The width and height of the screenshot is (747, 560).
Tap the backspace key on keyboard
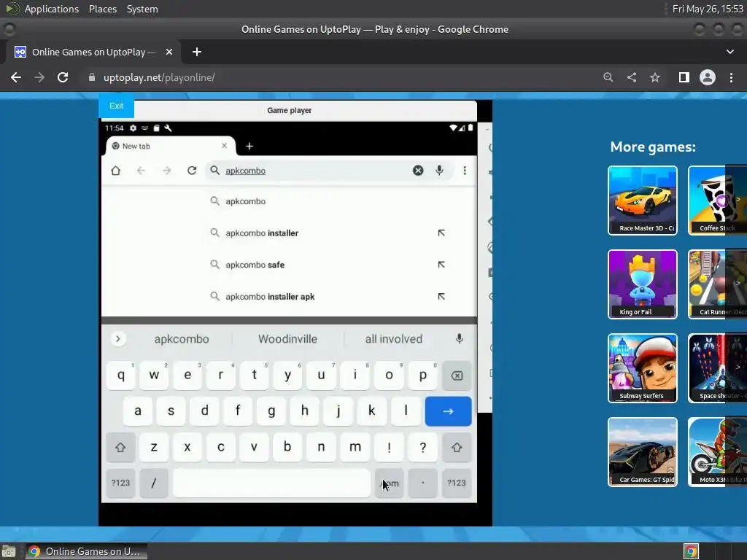tap(457, 376)
